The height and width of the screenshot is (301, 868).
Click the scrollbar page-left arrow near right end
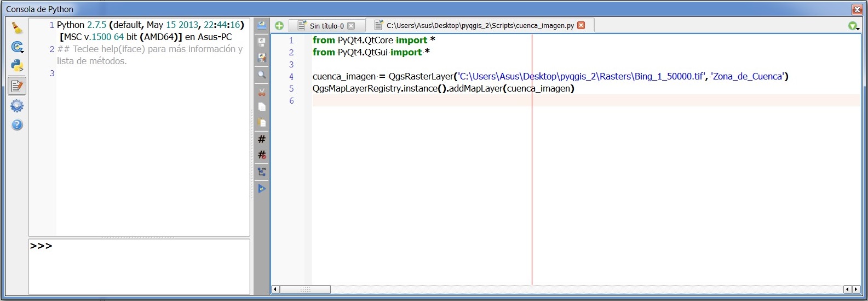(x=848, y=289)
